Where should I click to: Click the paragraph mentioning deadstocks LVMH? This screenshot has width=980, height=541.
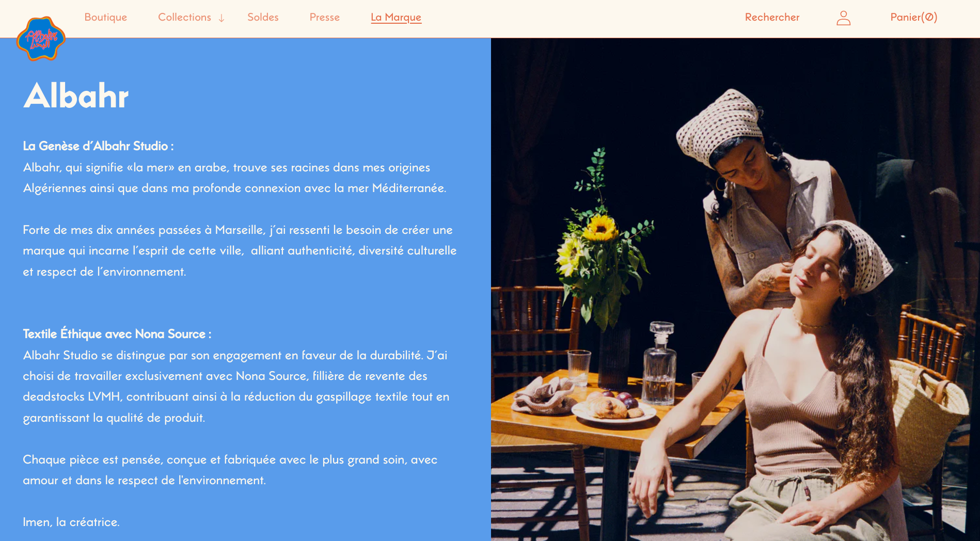pyautogui.click(x=236, y=387)
